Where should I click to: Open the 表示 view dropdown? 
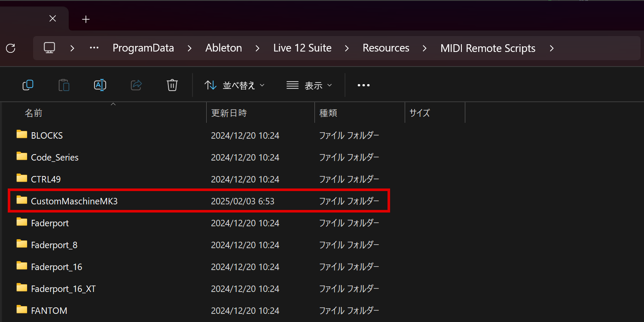coord(309,85)
